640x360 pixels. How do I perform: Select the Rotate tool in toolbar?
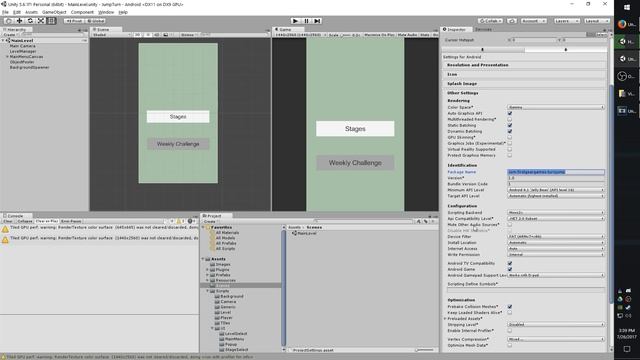pyautogui.click(x=30, y=20)
